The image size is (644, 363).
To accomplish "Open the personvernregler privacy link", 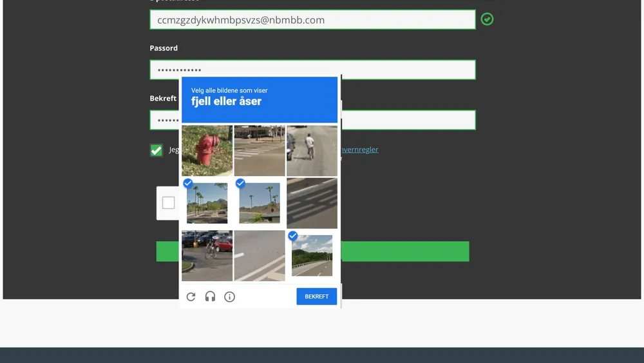I will (359, 150).
